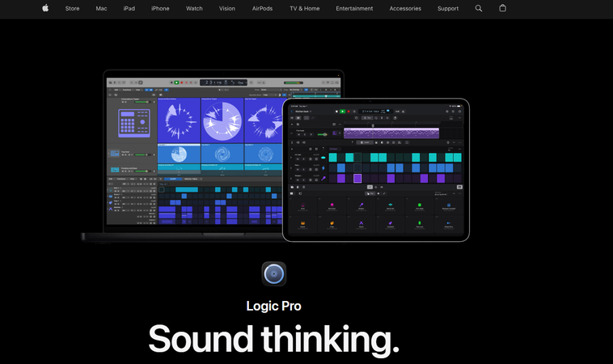613x364 pixels.
Task: Open the Support link
Action: [x=448, y=8]
